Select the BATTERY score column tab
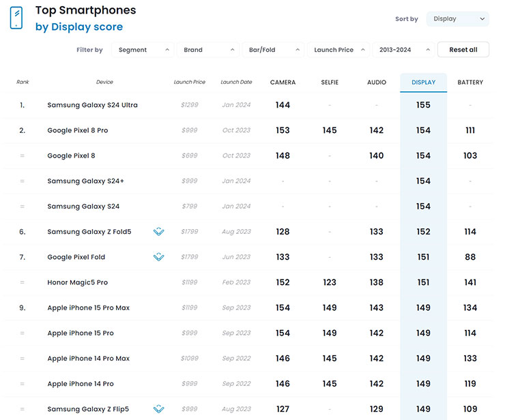Image resolution: width=505 pixels, height=420 pixels. (x=470, y=82)
